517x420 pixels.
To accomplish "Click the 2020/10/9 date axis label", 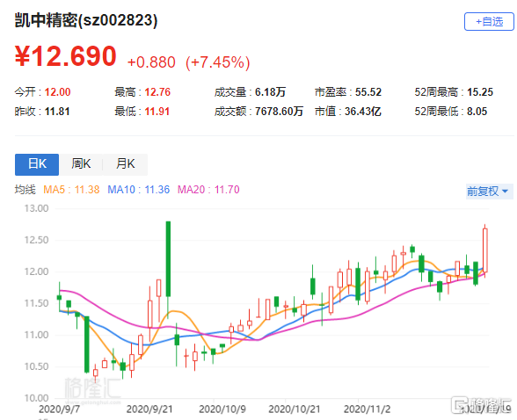I will (222, 409).
